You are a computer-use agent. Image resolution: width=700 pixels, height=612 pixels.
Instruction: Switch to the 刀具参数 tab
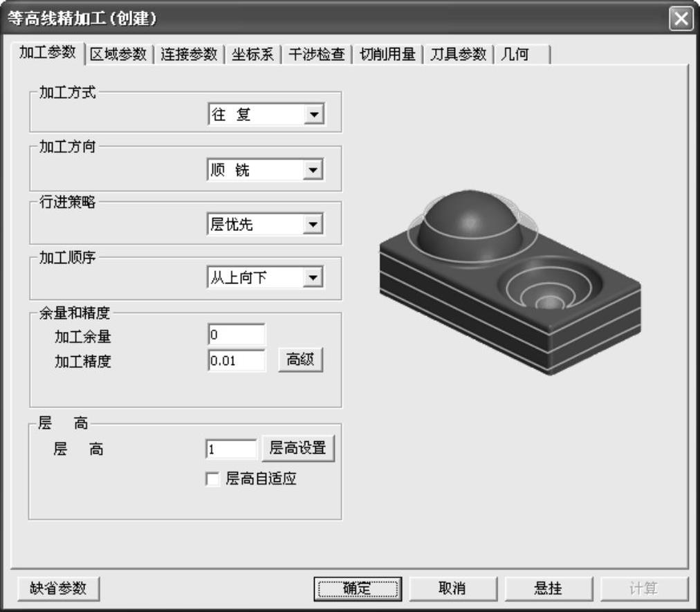tap(458, 55)
